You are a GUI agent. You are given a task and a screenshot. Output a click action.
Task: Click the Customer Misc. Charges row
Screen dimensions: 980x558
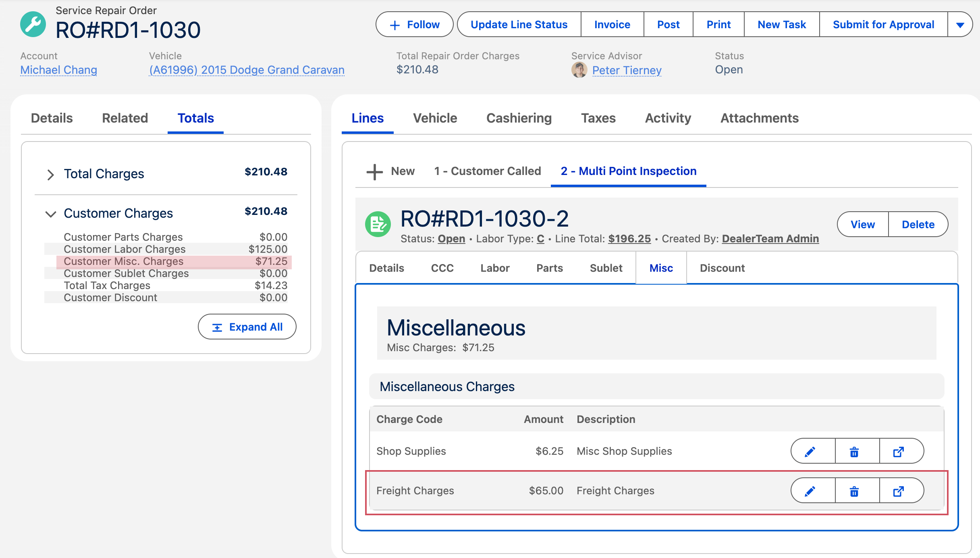[x=174, y=261]
